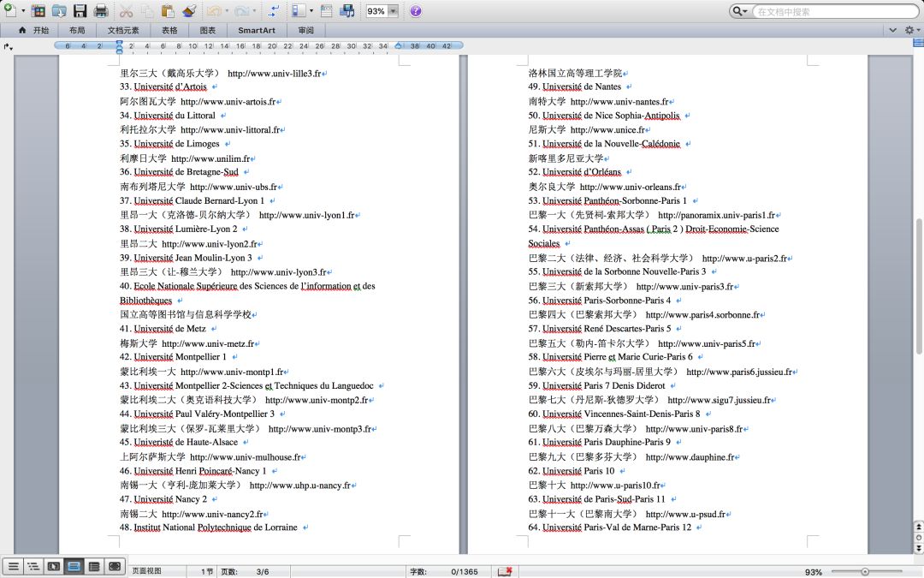Open the 审阅 ribbon tab
Screen dimensions: 924x578
click(305, 30)
